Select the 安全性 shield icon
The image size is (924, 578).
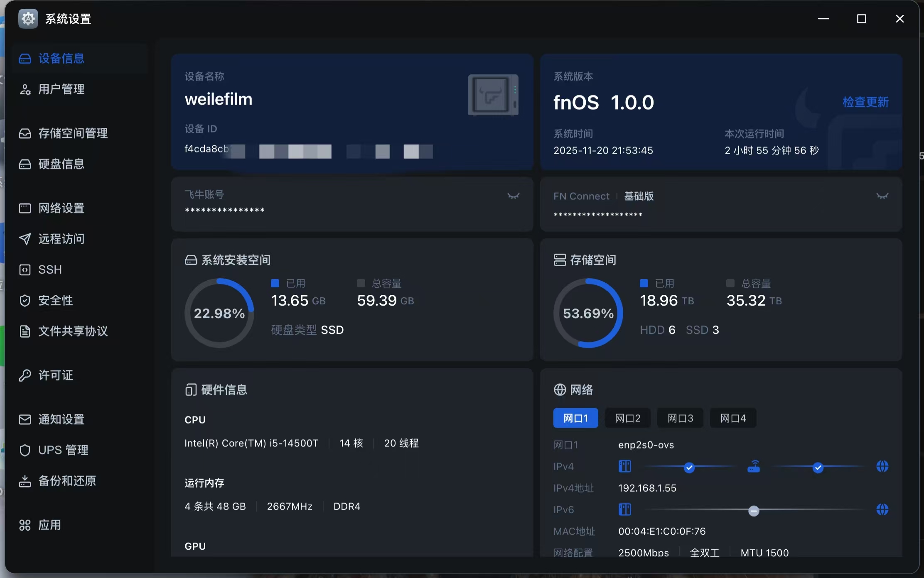(x=25, y=301)
